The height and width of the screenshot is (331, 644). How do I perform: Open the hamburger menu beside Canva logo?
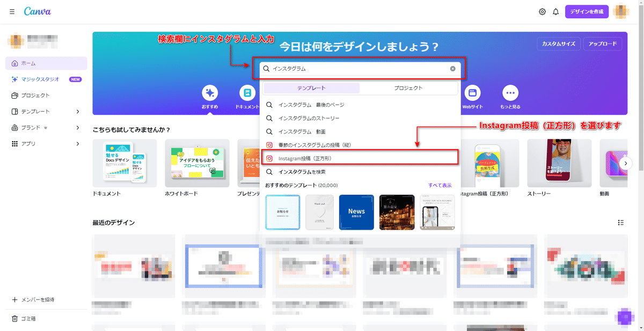click(12, 12)
